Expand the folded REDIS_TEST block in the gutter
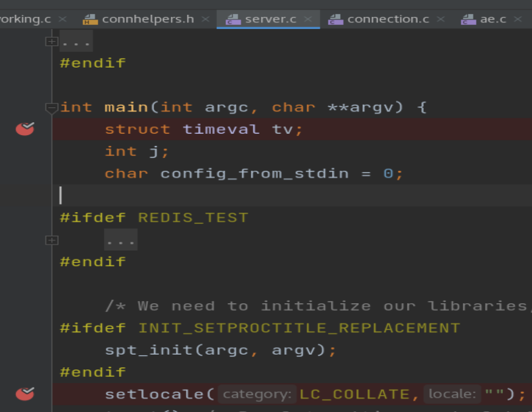 [51, 240]
